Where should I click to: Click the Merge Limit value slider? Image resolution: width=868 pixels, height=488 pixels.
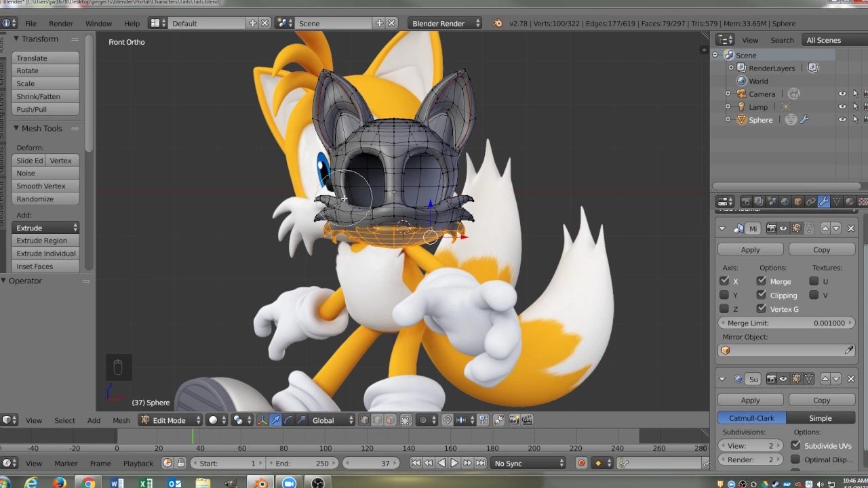(x=787, y=323)
